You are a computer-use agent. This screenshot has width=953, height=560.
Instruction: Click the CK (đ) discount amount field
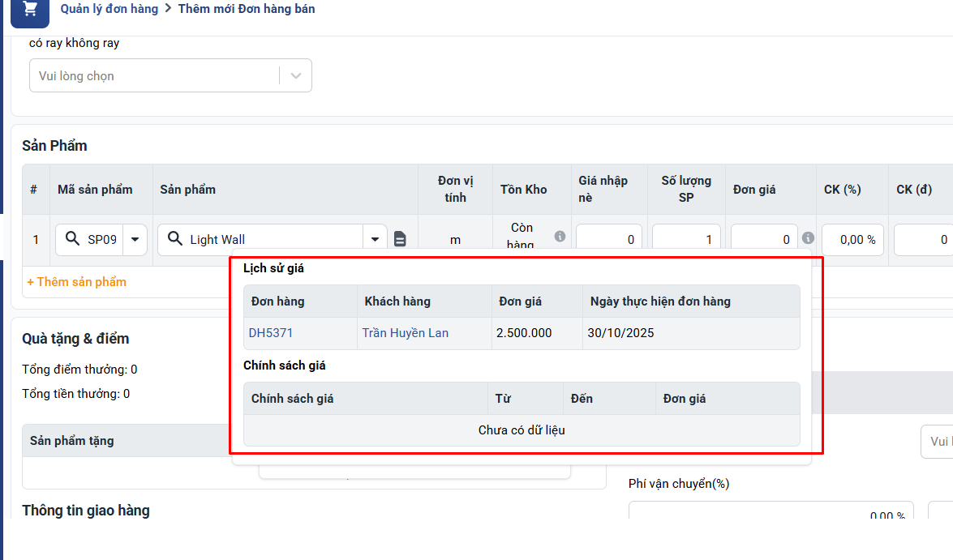coord(923,239)
